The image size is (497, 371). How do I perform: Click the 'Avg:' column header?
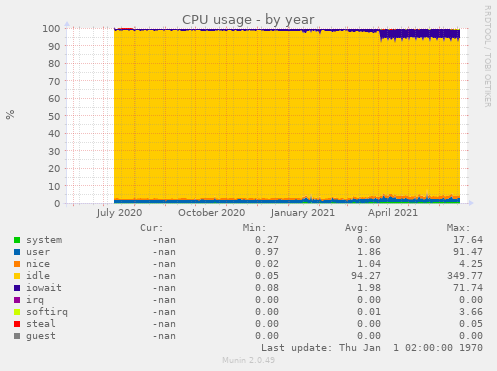tap(356, 228)
